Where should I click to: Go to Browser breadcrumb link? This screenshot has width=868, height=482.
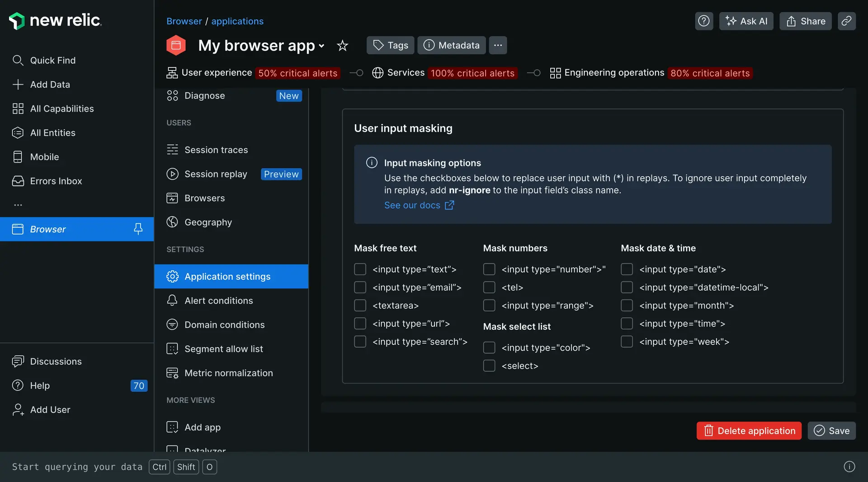(x=184, y=21)
